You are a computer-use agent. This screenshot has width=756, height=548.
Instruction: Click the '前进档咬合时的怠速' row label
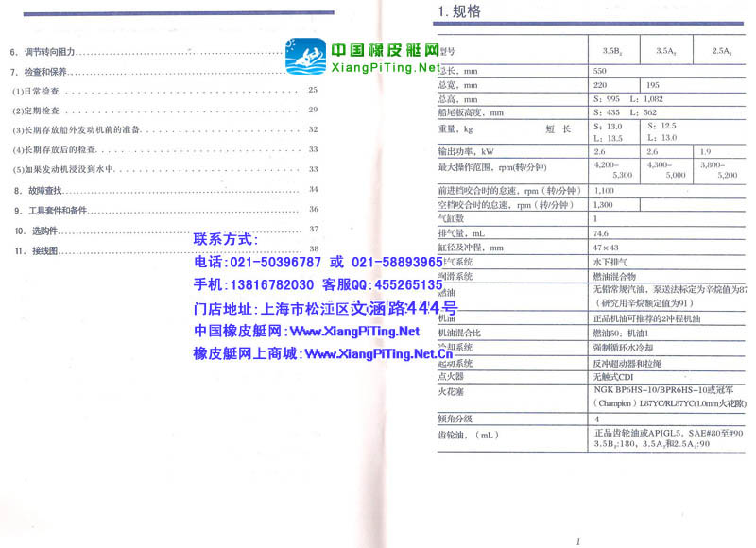[509, 190]
